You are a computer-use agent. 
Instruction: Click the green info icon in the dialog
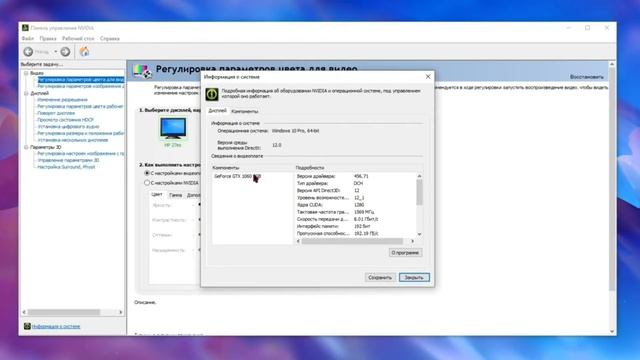coord(212,94)
